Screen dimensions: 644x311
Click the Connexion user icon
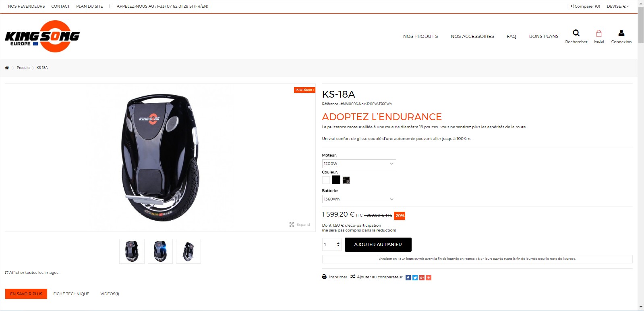click(621, 33)
